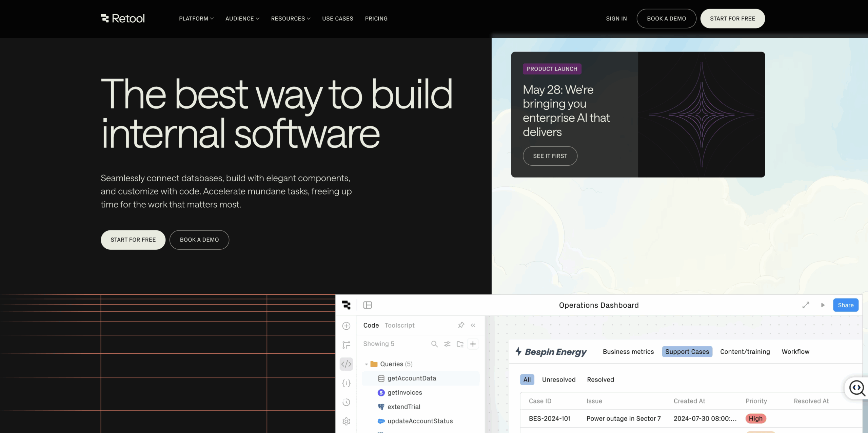Collapse the Queries folder

(x=366, y=364)
